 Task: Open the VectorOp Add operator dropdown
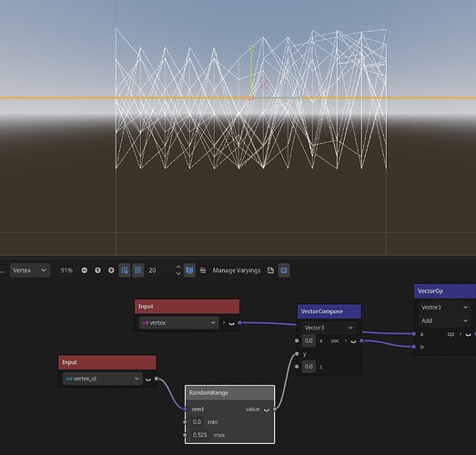tap(444, 320)
